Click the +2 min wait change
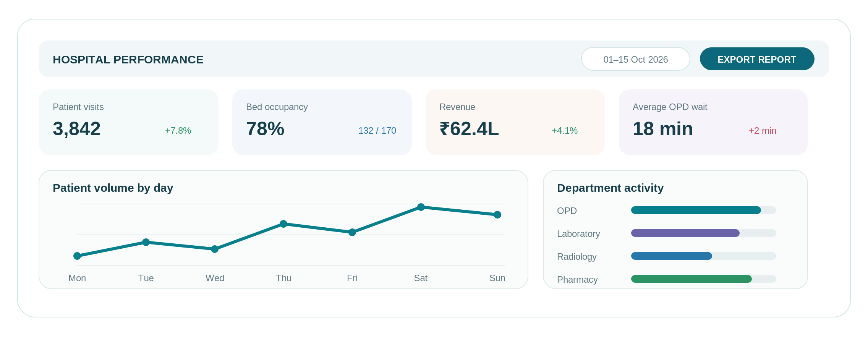Image resolution: width=868 pixels, height=340 pixels. (x=763, y=131)
